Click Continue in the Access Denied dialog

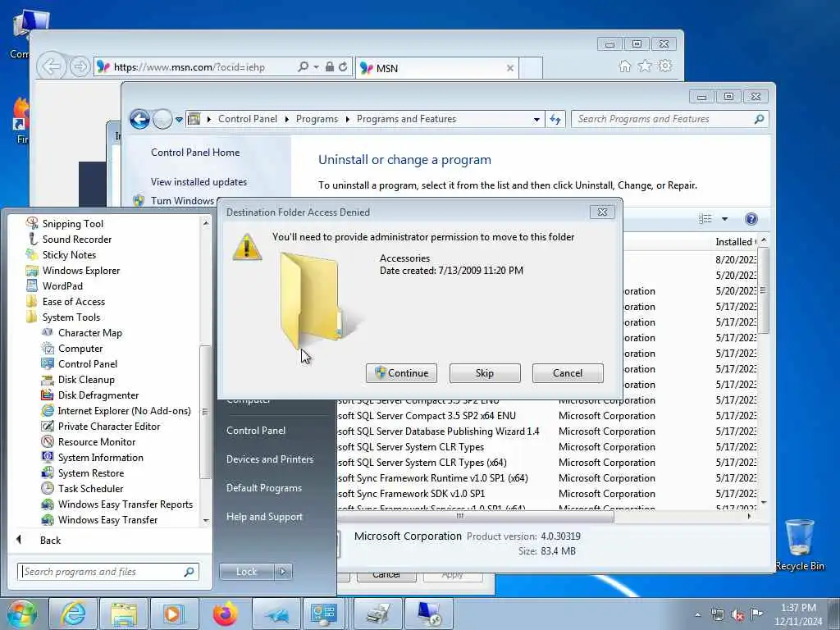tap(401, 373)
